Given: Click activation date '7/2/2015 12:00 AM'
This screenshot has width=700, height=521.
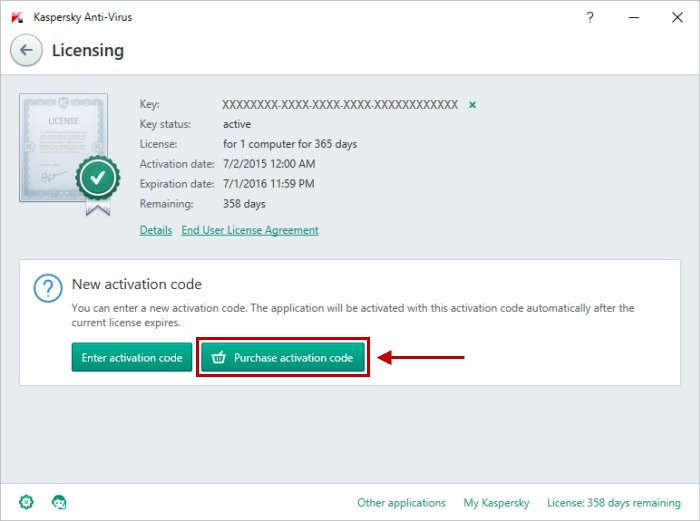Looking at the screenshot, I should (269, 164).
